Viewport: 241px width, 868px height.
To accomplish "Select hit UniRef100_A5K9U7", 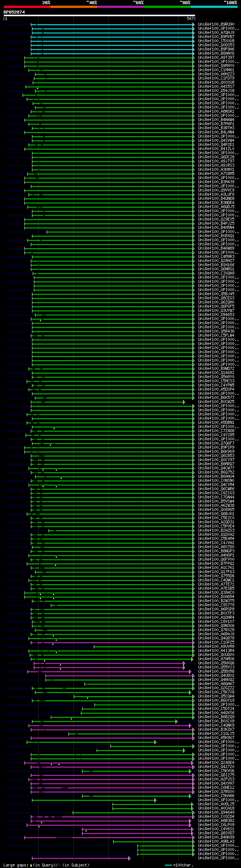I will point(216,738).
